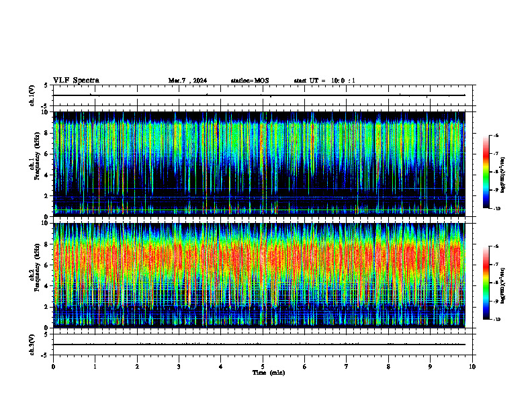Click the "-5" tick of ch.3(V) axis
Viewport: 532px width, 411px height.
click(45, 355)
